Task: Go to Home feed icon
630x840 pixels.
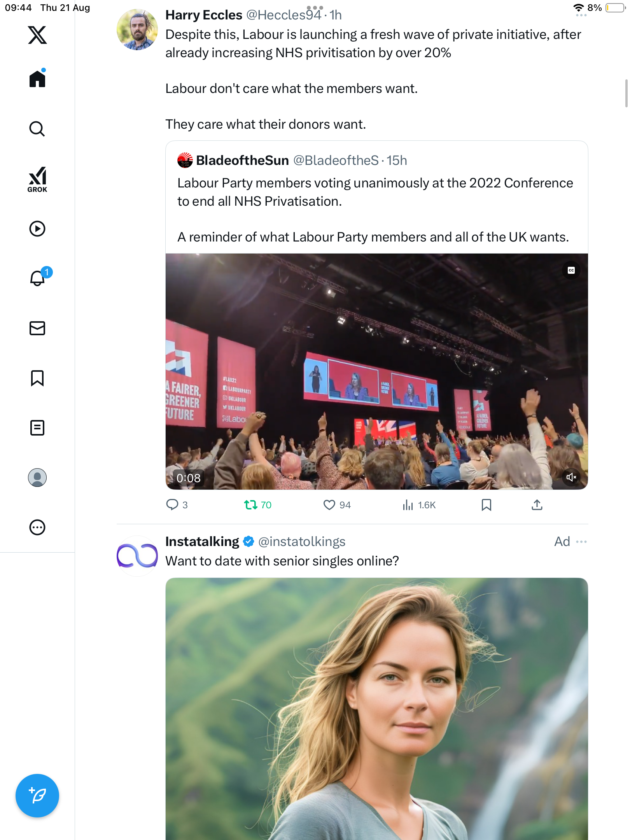Action: click(x=37, y=79)
